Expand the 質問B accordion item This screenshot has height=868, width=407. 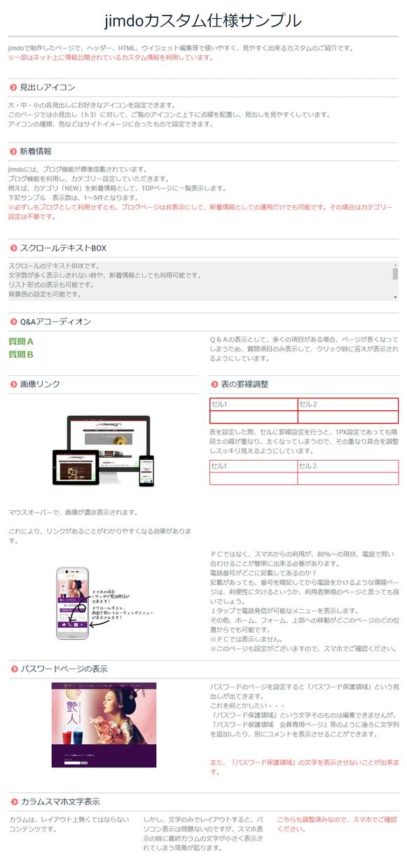21,354
